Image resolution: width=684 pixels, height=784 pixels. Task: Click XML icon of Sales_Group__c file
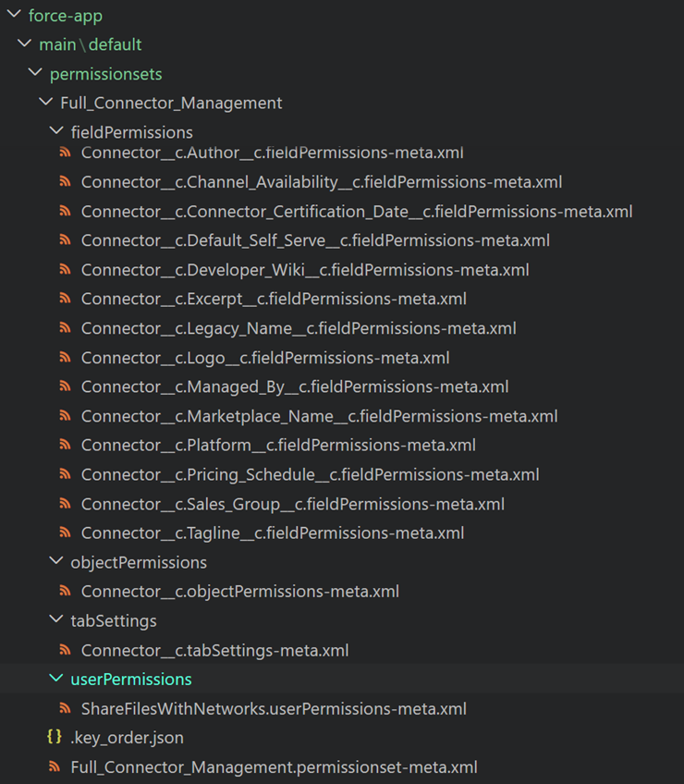(65, 504)
